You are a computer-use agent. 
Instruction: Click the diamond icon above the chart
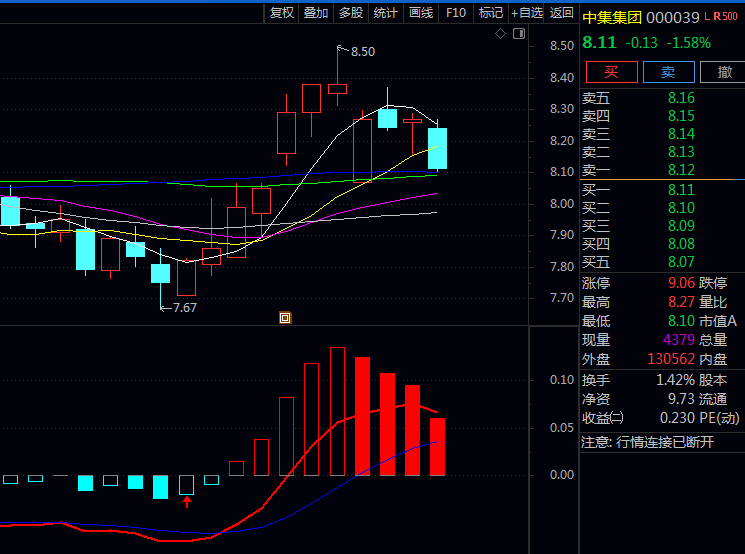click(x=500, y=34)
